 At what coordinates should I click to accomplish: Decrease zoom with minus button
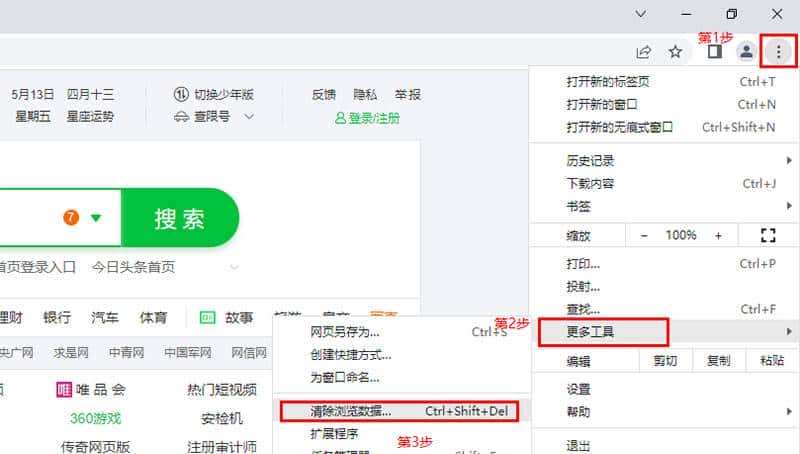coord(644,236)
